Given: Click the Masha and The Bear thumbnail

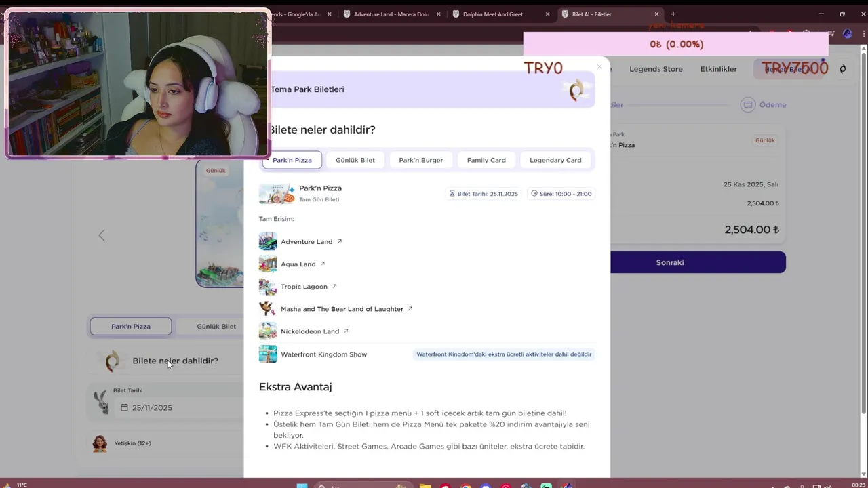Looking at the screenshot, I should click(x=268, y=308).
